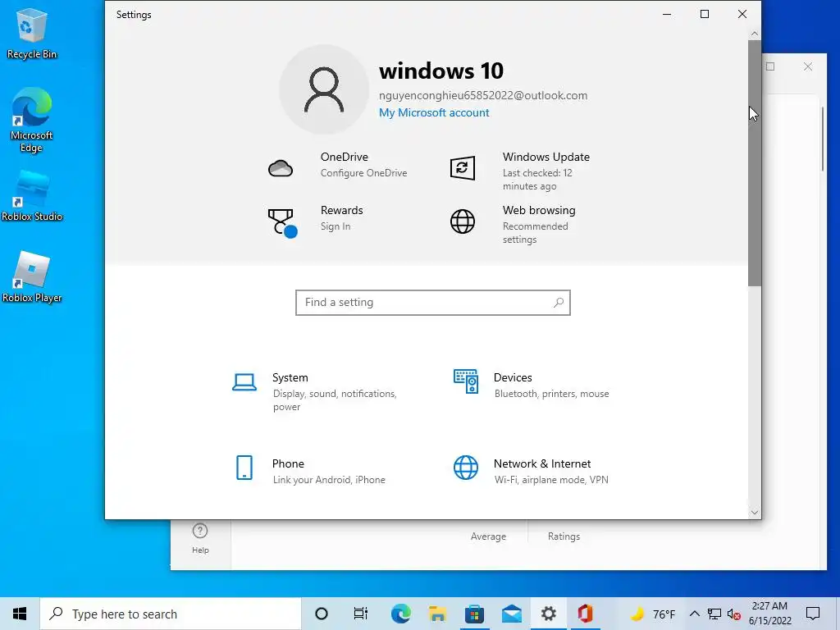Click the magnifier in Find a setting
This screenshot has height=630, width=840.
pyautogui.click(x=558, y=303)
